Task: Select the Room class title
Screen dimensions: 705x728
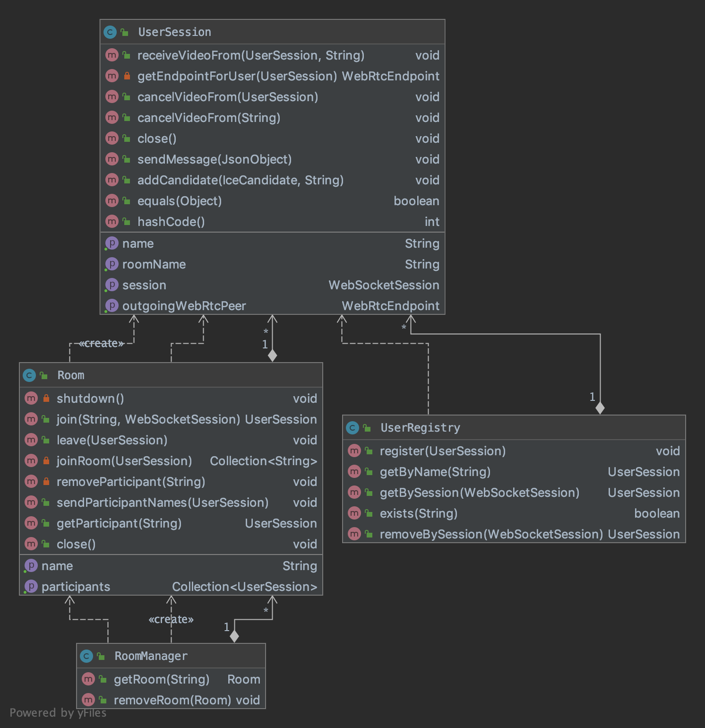Action: tap(71, 375)
